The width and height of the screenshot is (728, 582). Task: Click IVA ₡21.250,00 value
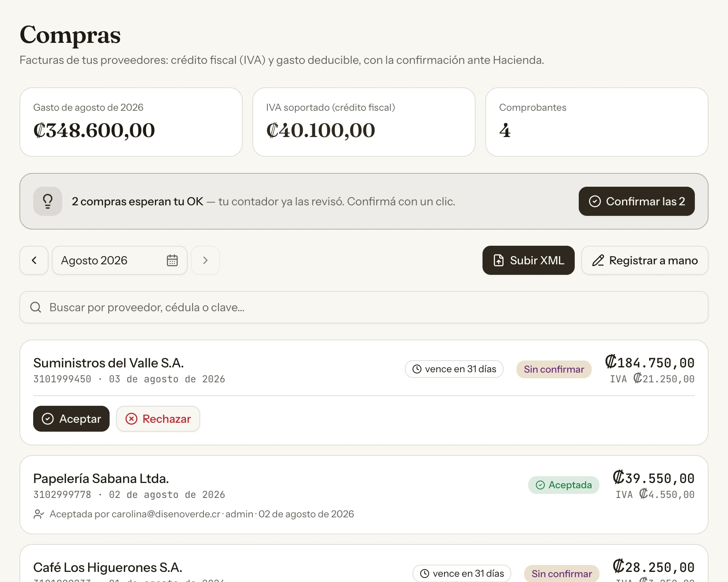[x=652, y=379]
